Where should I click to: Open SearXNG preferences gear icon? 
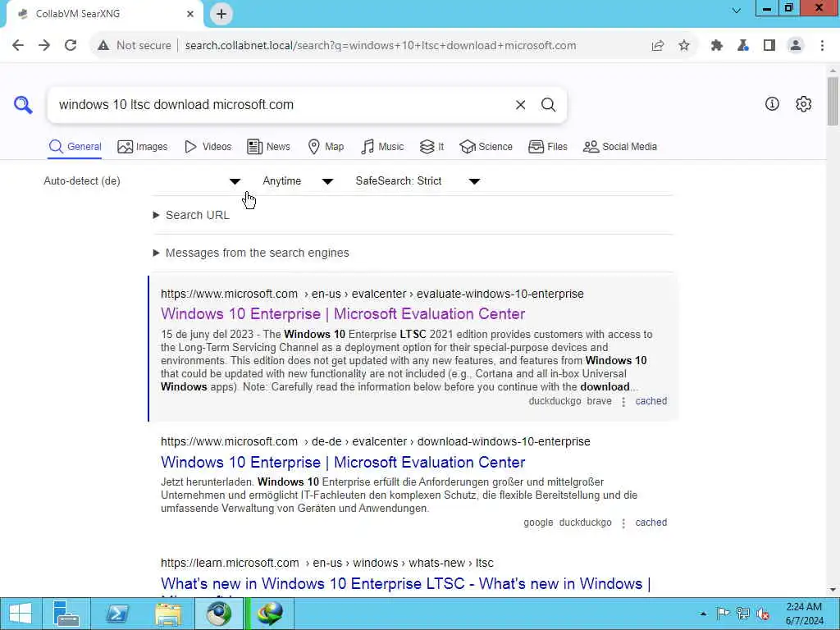pyautogui.click(x=804, y=104)
